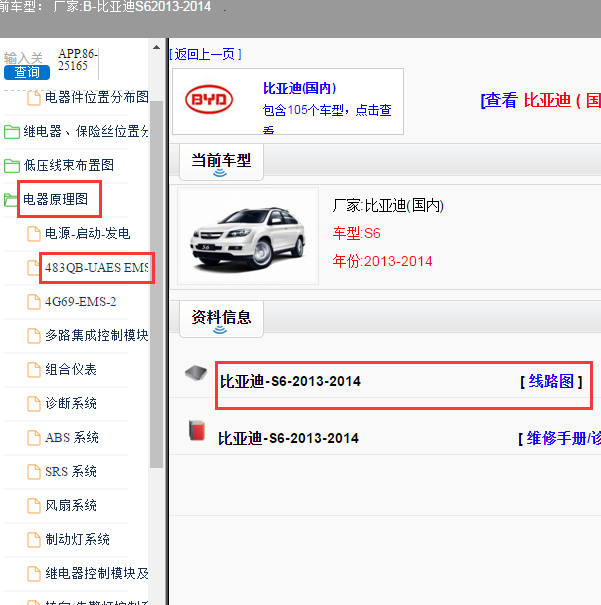Collapse the 电器原理图 folder icon

(x=10, y=199)
